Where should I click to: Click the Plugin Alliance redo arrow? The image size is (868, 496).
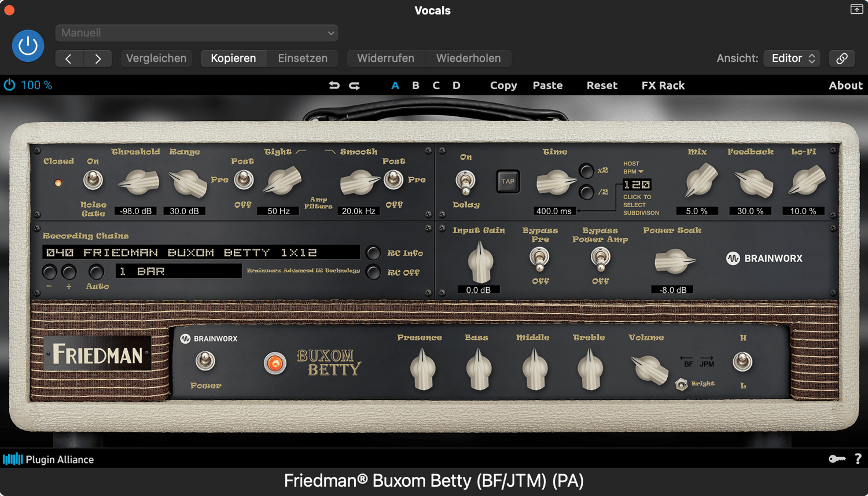point(354,85)
